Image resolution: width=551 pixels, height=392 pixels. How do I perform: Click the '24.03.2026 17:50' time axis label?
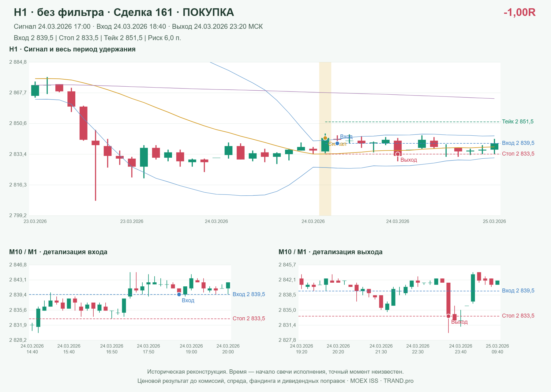(148, 349)
